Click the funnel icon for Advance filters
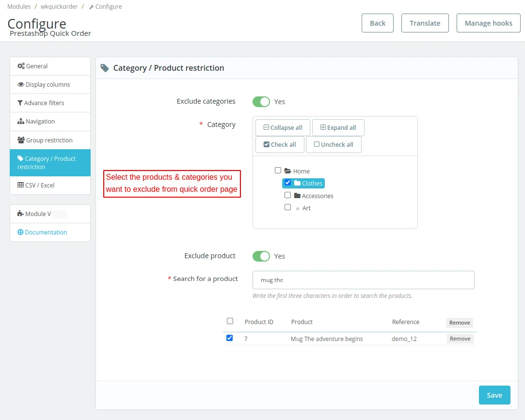 point(20,103)
